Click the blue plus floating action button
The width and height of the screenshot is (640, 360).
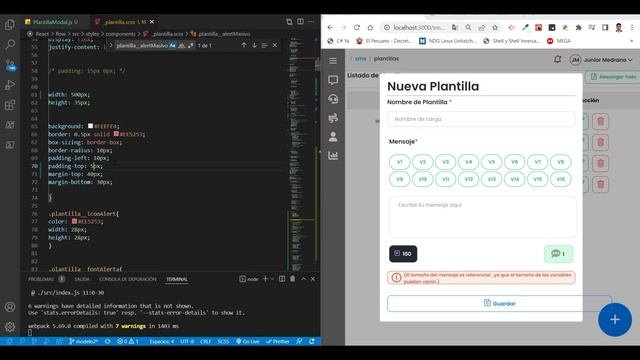pos(615,320)
